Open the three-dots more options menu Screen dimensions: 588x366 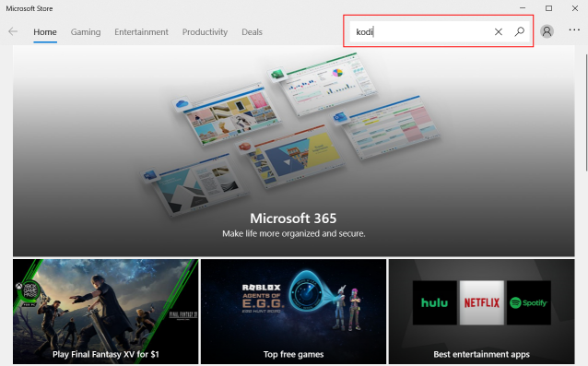click(x=574, y=30)
